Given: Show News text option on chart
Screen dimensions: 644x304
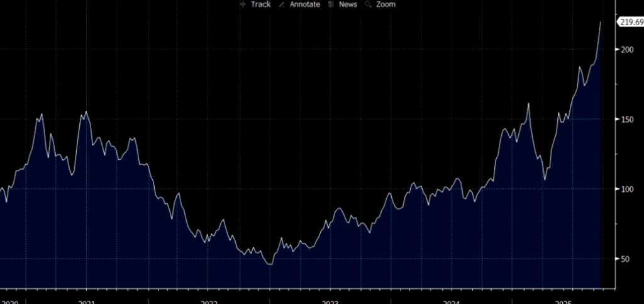Looking at the screenshot, I should point(347,4).
